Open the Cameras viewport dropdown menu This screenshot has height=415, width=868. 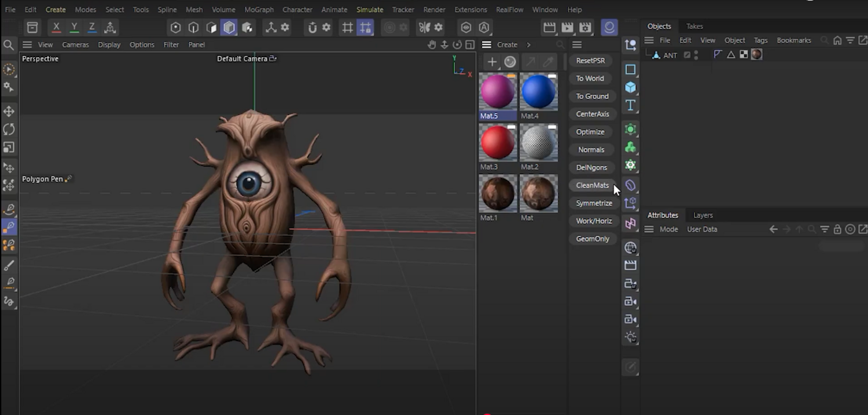pyautogui.click(x=75, y=45)
